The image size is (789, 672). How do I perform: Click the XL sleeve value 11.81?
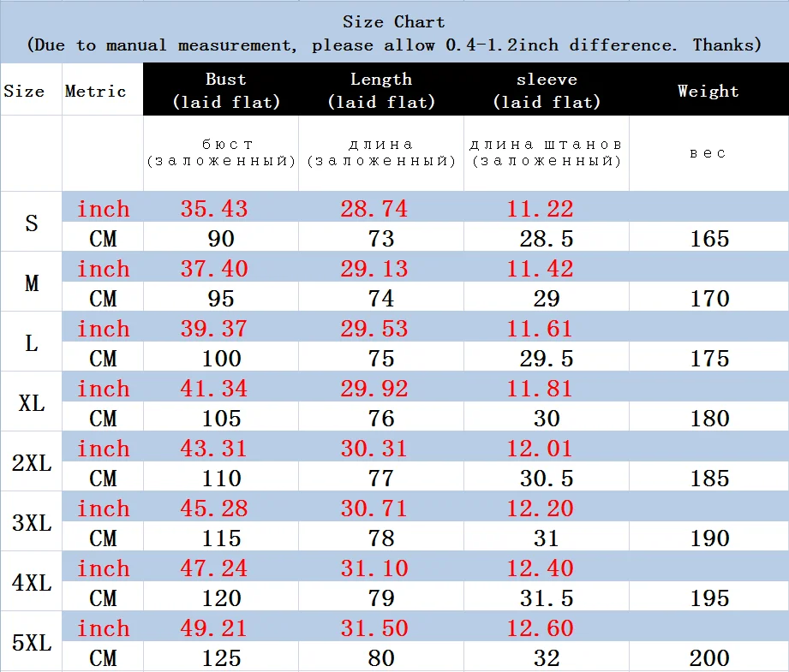coord(540,389)
